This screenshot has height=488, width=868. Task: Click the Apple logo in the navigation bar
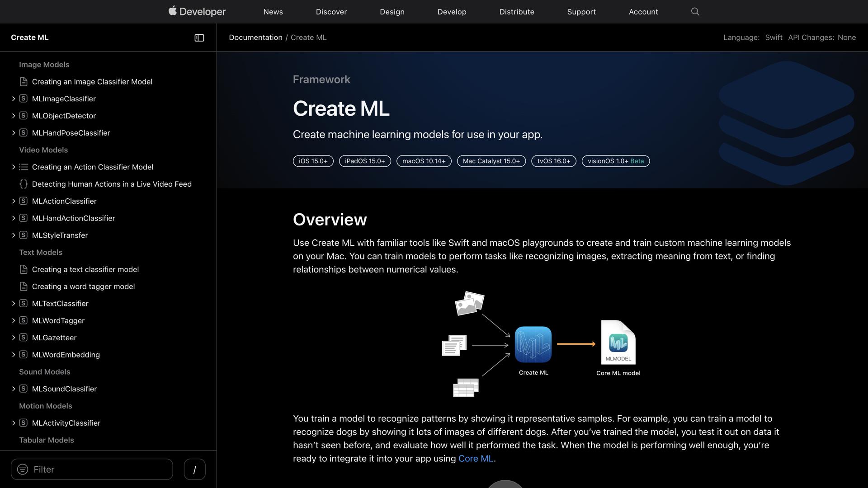(x=173, y=11)
